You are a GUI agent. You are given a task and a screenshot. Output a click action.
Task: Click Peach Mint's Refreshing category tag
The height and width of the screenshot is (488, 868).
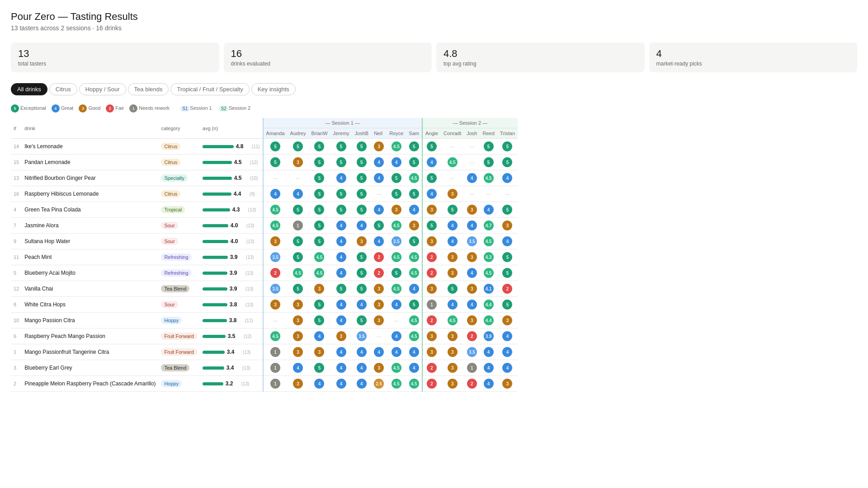(176, 257)
